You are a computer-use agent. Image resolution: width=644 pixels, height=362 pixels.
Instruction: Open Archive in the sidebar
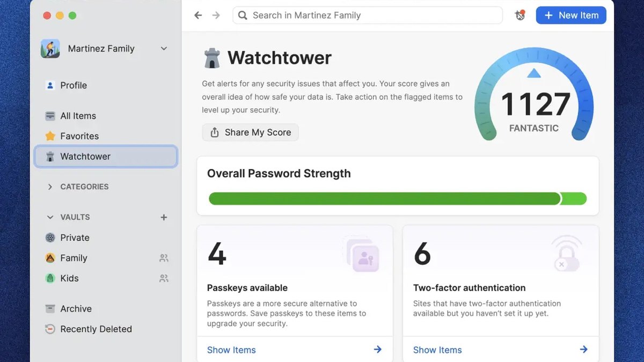106,309
